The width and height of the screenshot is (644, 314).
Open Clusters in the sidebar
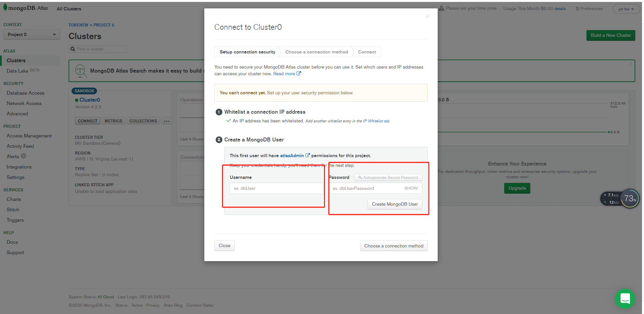point(16,61)
